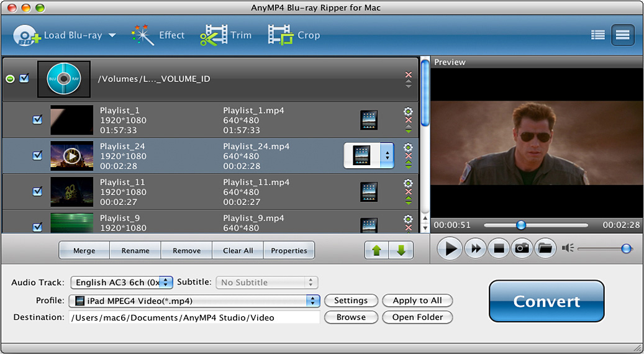Open settings gear for Playlist_1
This screenshot has width=644, height=354.
coord(408,111)
